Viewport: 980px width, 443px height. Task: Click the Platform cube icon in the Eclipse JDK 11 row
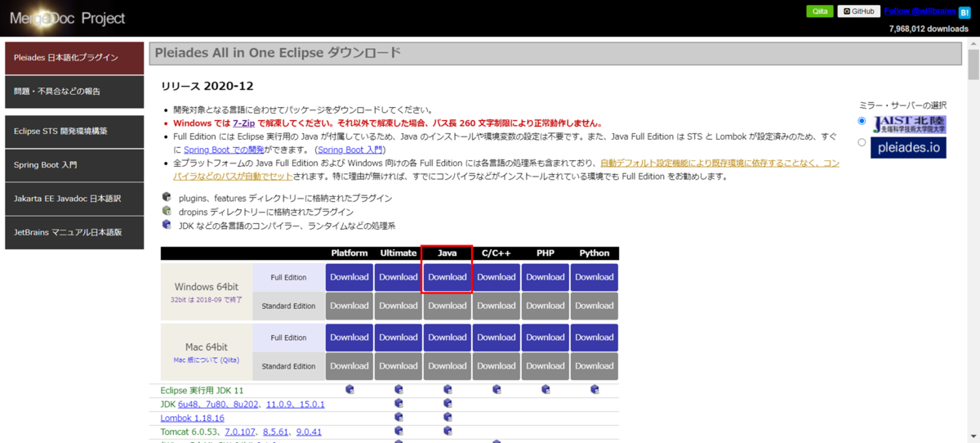[350, 390]
